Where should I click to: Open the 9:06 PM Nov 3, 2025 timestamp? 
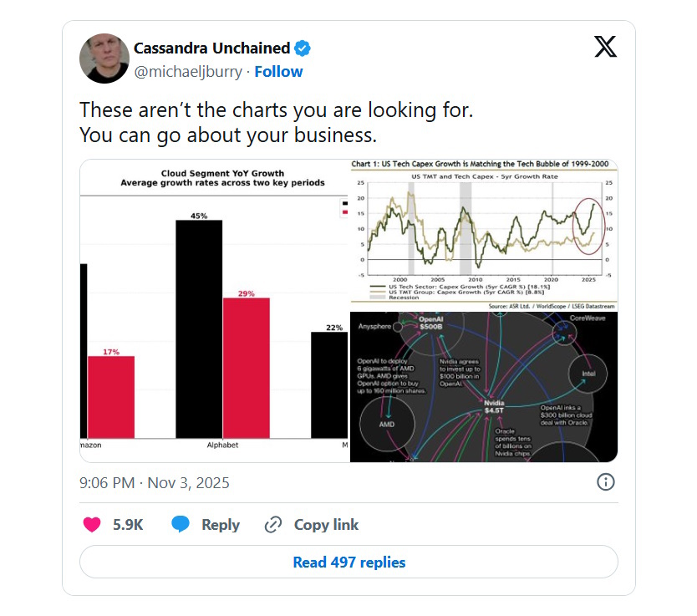pos(155,483)
